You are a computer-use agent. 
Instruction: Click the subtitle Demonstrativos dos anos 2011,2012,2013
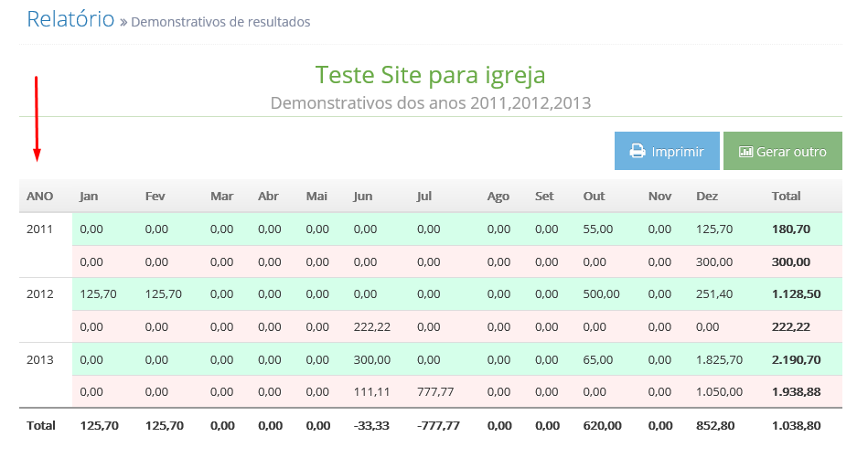click(x=431, y=103)
